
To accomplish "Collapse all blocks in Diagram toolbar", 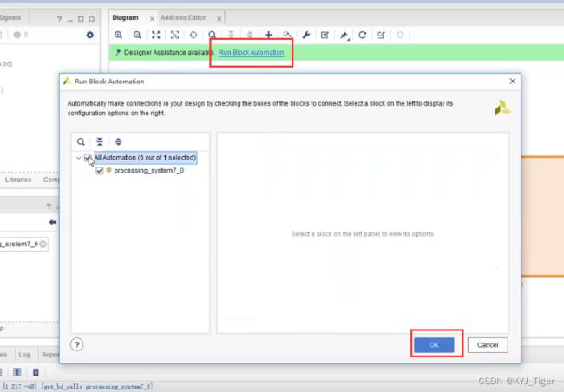I will coord(231,35).
